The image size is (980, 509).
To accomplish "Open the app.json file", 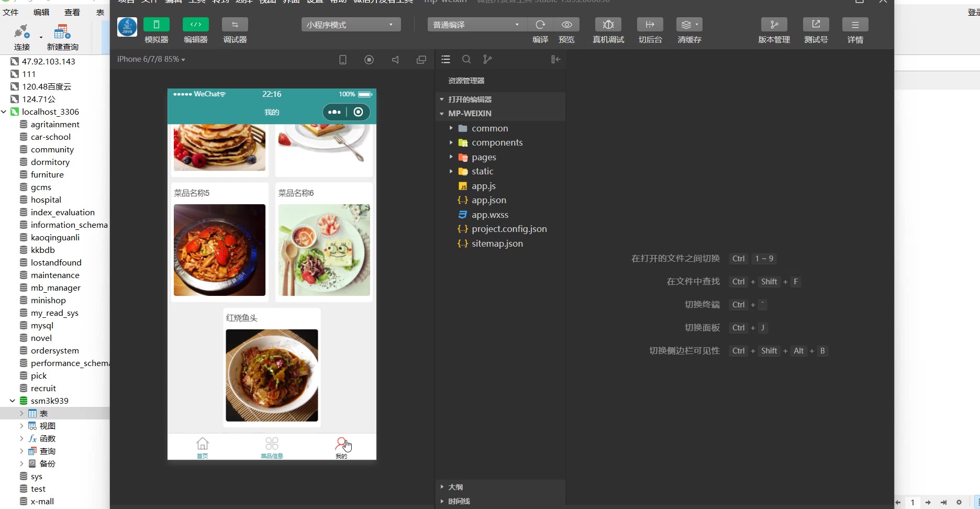I will [488, 200].
